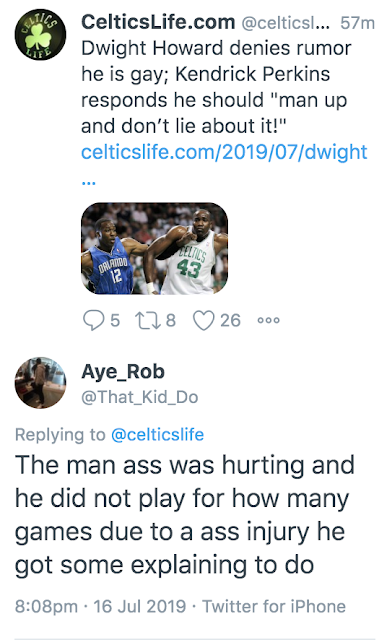387x640 pixels.
Task: Click the @celticsl... handle text
Action: click(286, 23)
